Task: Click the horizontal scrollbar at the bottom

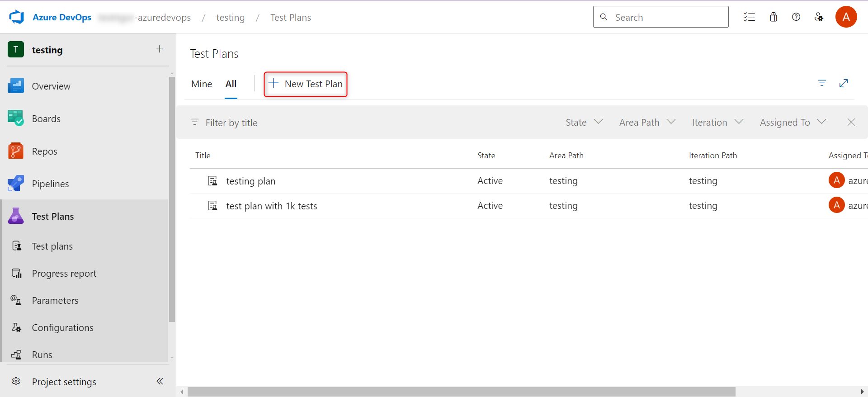Action: pos(461,392)
